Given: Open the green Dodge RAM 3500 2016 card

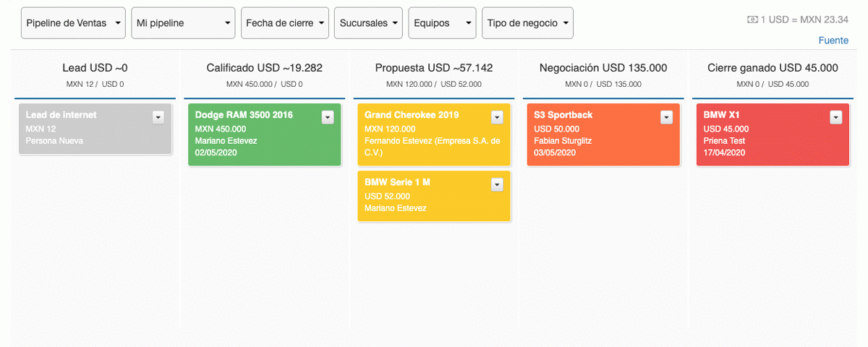Looking at the screenshot, I should point(265,134).
